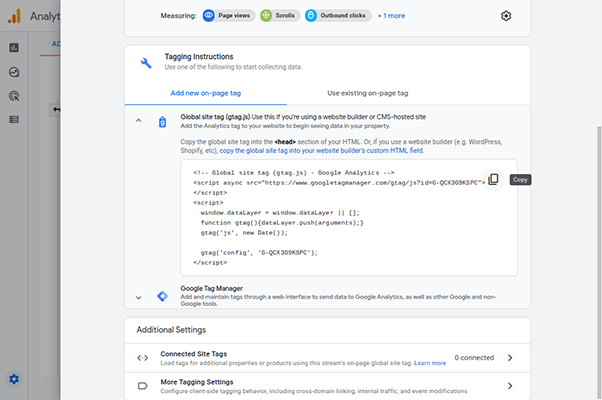602x400 pixels.
Task: Open Connected Site Tags chevron arrow
Action: point(510,358)
